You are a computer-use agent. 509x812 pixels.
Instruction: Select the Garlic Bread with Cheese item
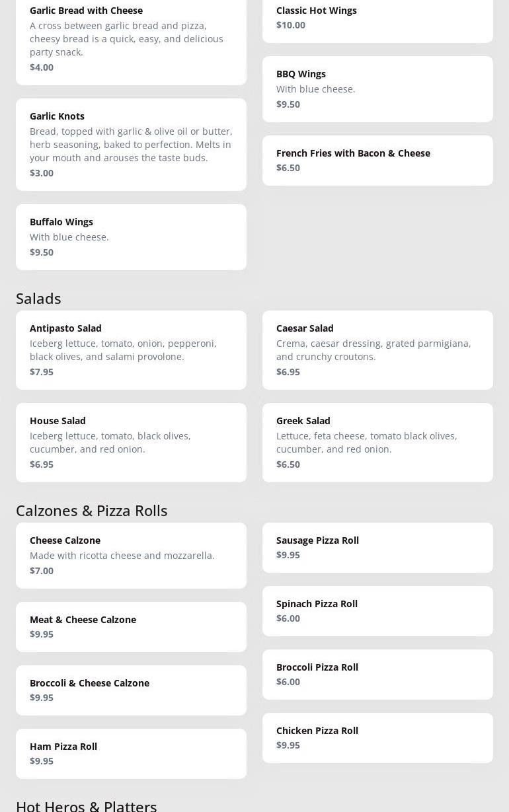click(x=131, y=38)
